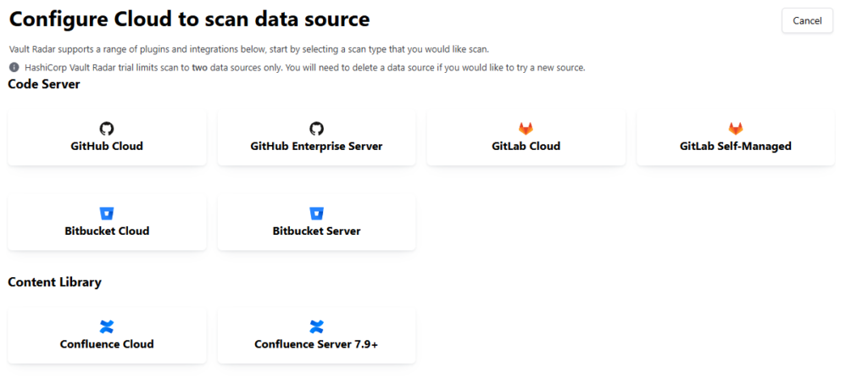
Task: Click the GitHub logo on Enterprise Server card
Action: click(316, 129)
